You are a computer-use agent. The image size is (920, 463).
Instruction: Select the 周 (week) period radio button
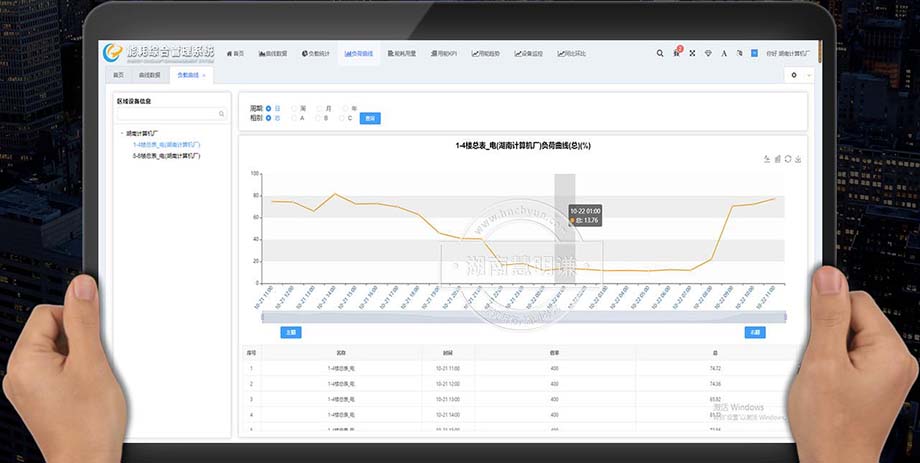pos(294,108)
